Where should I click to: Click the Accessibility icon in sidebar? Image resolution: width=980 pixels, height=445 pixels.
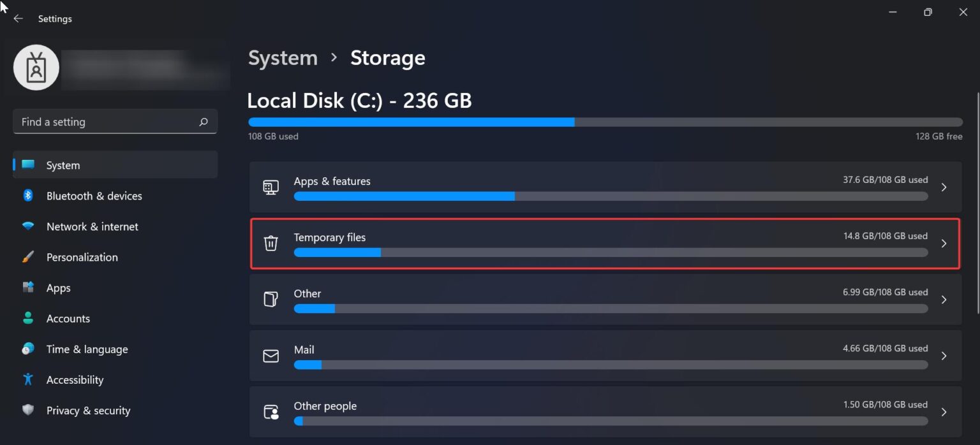pyautogui.click(x=28, y=379)
